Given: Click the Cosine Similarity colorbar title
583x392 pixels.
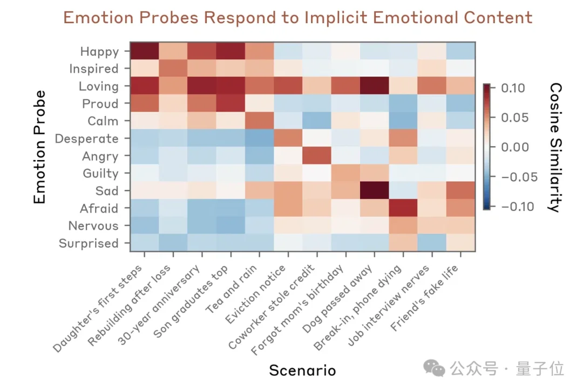Looking at the screenshot, I should pos(555,148).
